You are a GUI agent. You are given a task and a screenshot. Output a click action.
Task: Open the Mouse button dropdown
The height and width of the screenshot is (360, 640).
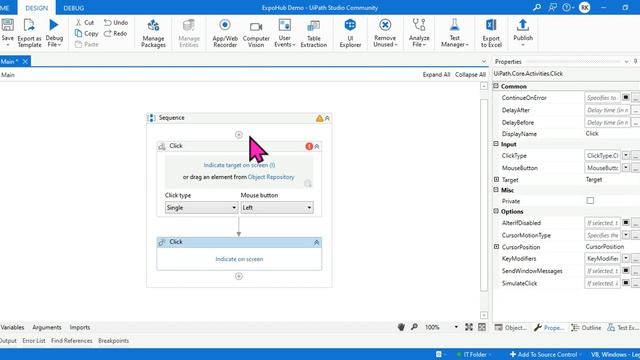(x=277, y=207)
